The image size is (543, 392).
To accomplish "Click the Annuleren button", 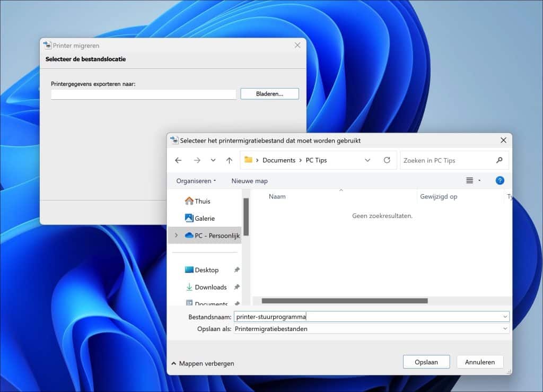I will click(x=479, y=362).
